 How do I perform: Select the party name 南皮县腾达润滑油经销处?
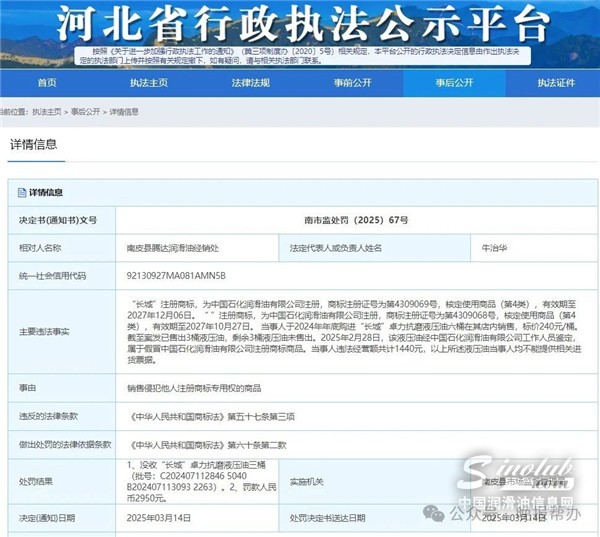point(173,248)
